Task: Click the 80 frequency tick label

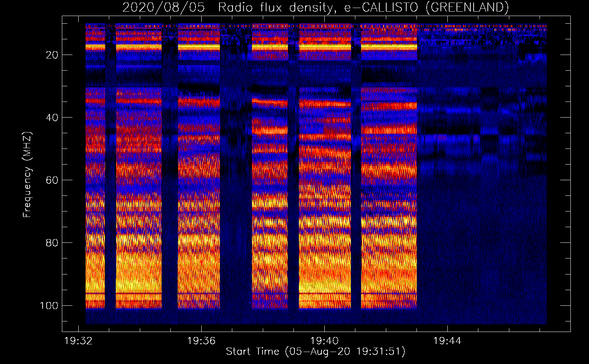Action: coord(52,243)
